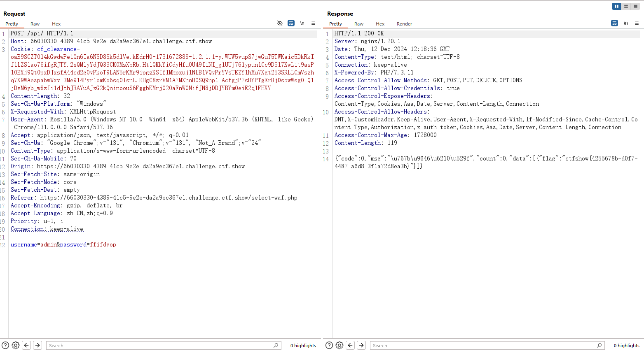
Task: Click the 'Access-Control-Allow-Credentials: true' header
Action: (x=397, y=88)
